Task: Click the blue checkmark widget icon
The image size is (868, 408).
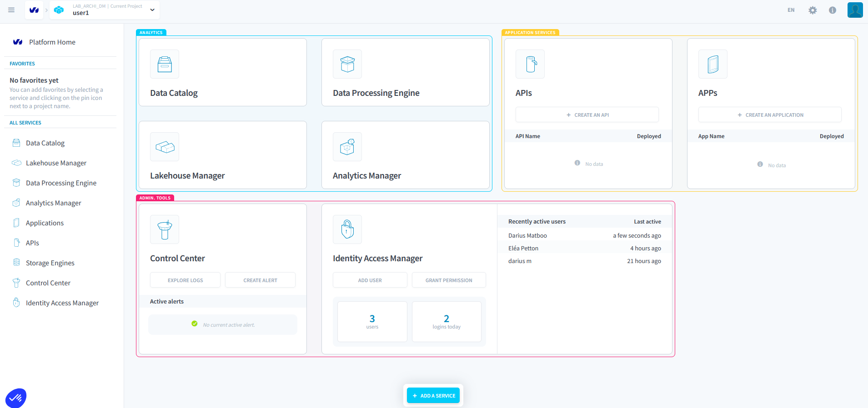Action: click(16, 398)
